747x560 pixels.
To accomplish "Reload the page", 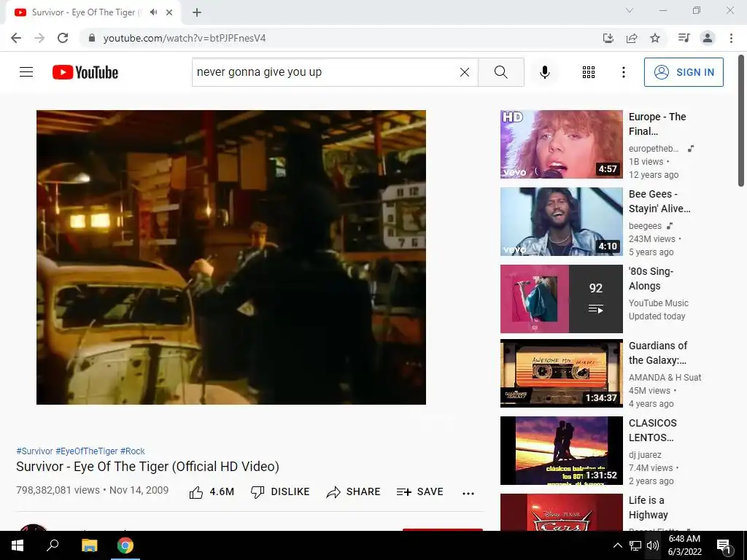I will (x=63, y=38).
